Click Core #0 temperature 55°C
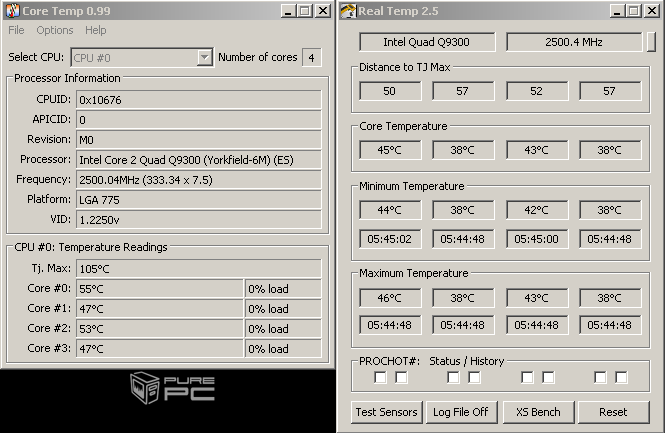Viewport: 665px width, 433px height. 159,289
